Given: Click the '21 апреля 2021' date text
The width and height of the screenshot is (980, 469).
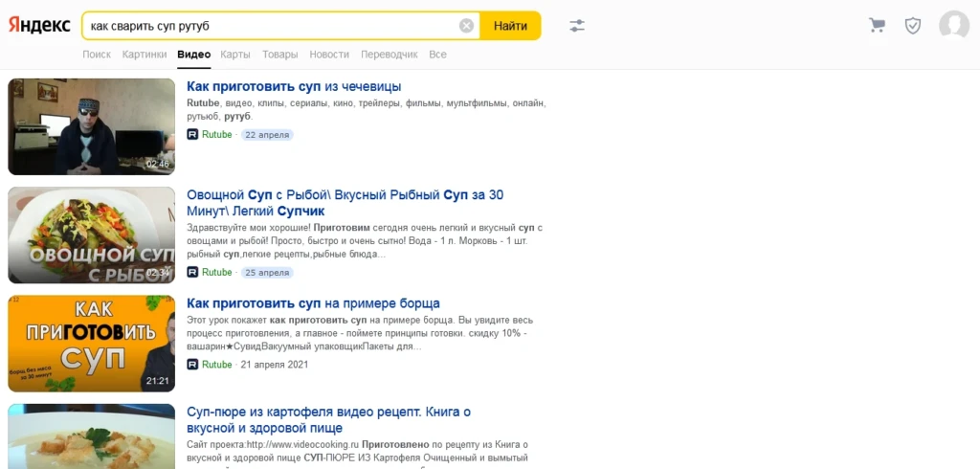Looking at the screenshot, I should [275, 364].
